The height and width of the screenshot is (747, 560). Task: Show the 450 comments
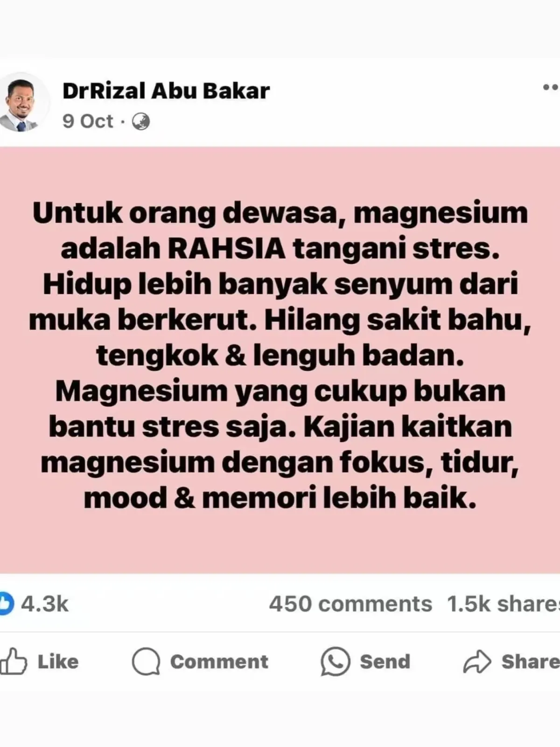pos(350,604)
